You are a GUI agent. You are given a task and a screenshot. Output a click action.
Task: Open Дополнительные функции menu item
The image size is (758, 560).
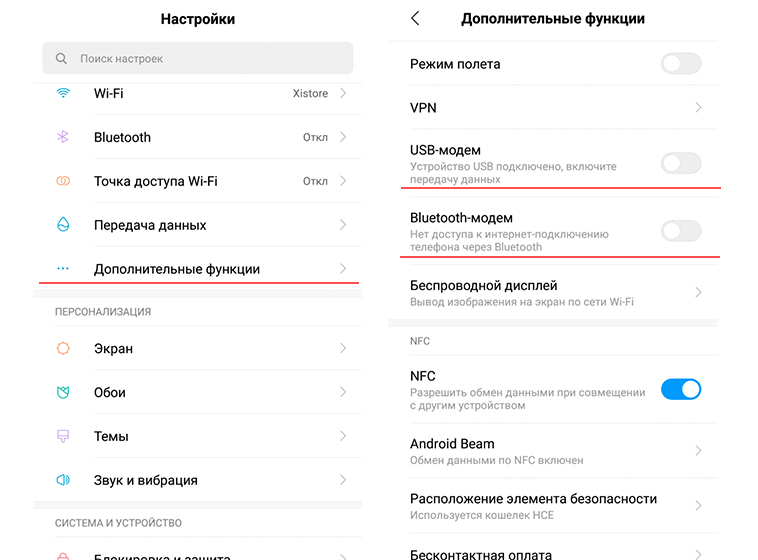coord(198,268)
